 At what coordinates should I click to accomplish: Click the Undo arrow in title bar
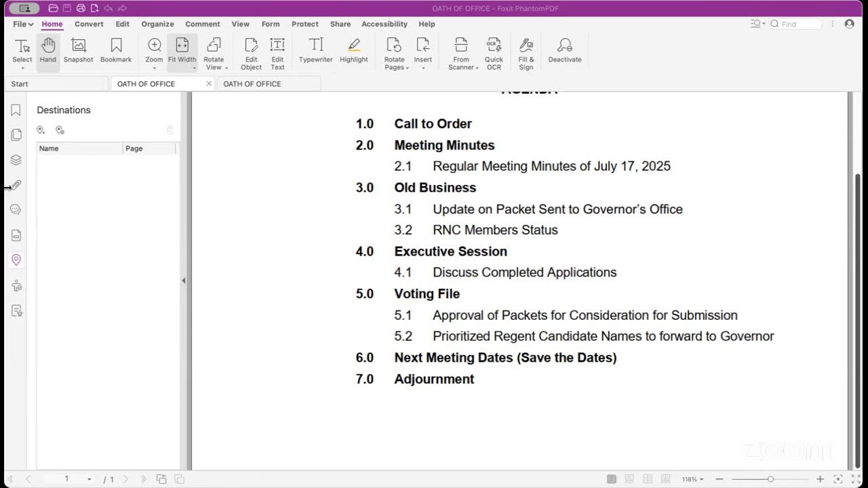[x=108, y=8]
